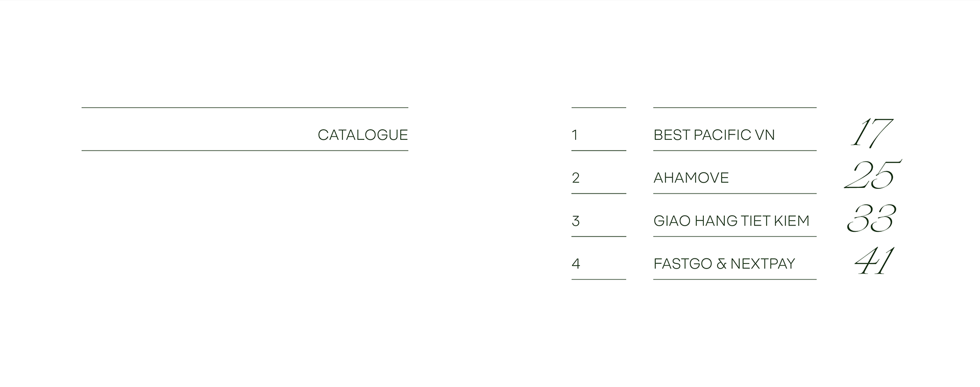This screenshot has width=980, height=387.
Task: Open the AHAMOVE entry
Action: [x=691, y=178]
